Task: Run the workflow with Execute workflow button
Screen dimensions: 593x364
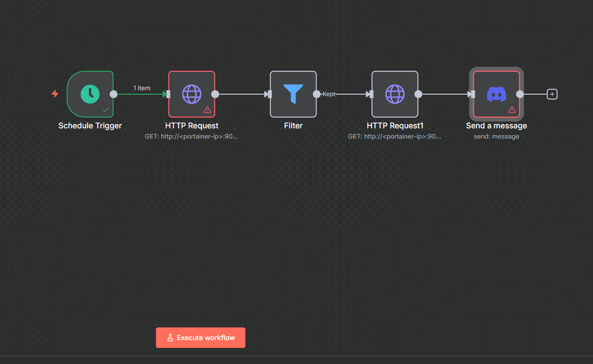Action: pos(200,338)
